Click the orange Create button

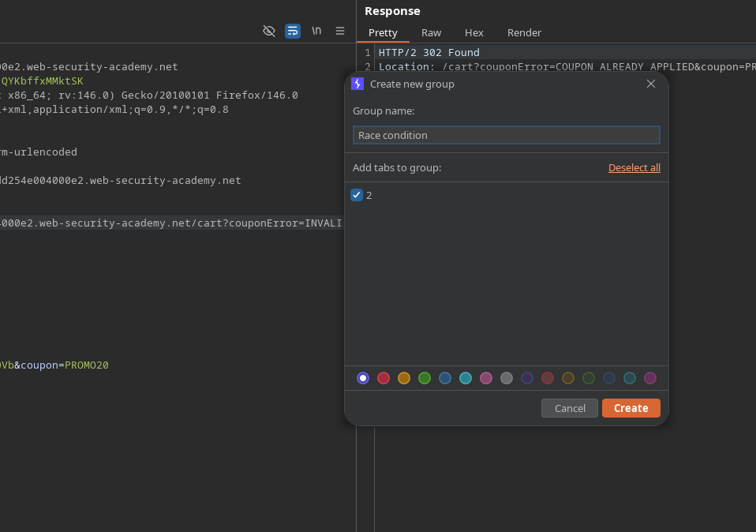[x=631, y=408]
